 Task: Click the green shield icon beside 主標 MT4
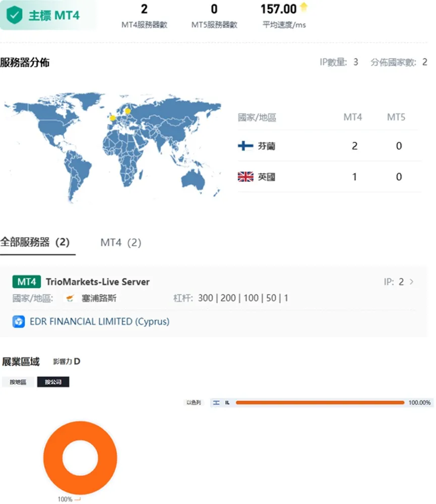(x=15, y=15)
